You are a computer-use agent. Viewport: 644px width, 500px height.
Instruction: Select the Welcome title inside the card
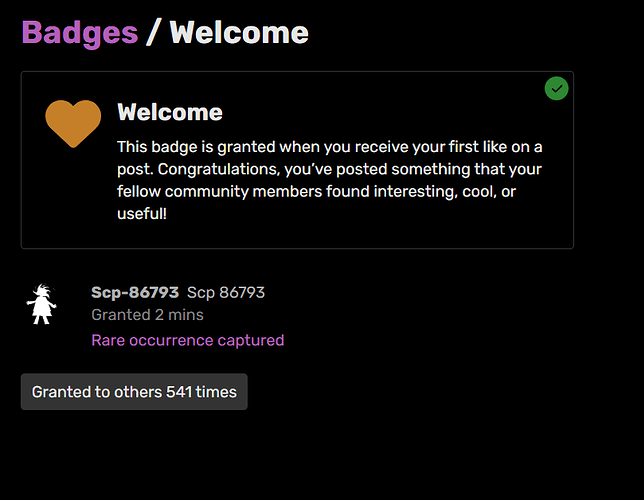pyautogui.click(x=170, y=112)
